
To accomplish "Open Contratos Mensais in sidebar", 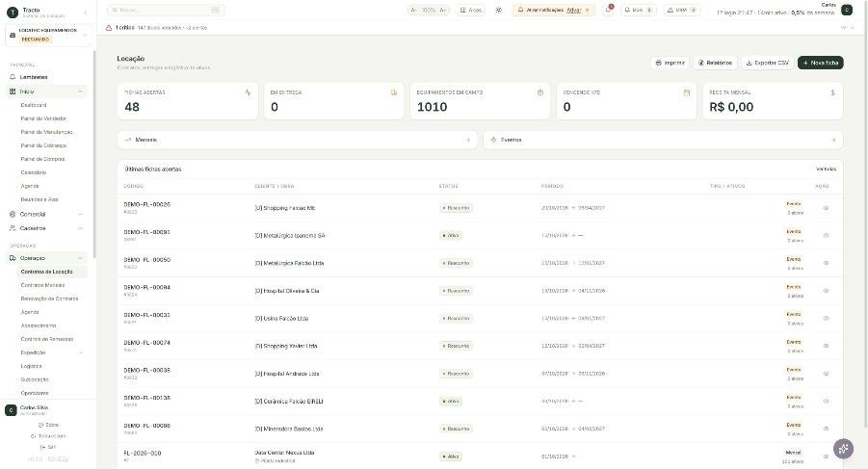I will (x=42, y=285).
